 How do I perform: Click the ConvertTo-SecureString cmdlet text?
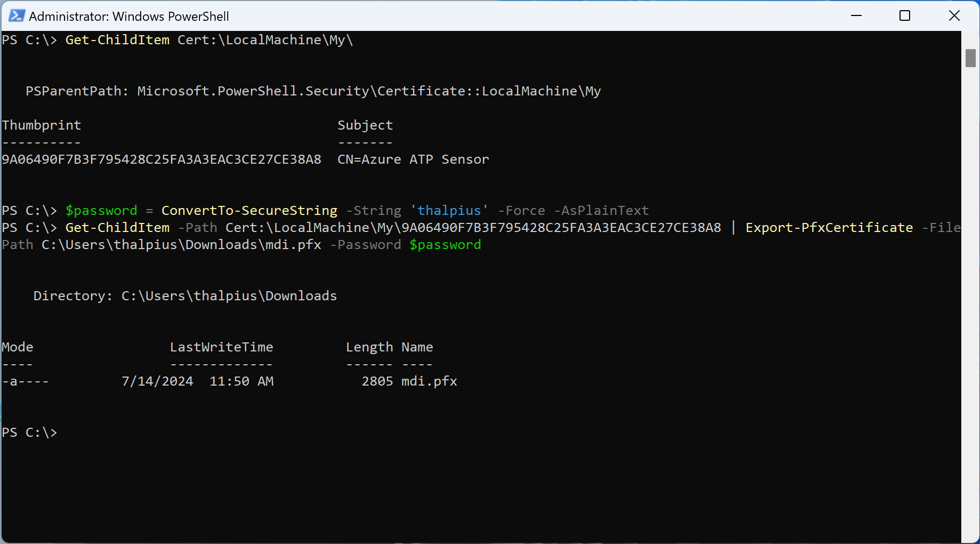tap(249, 211)
